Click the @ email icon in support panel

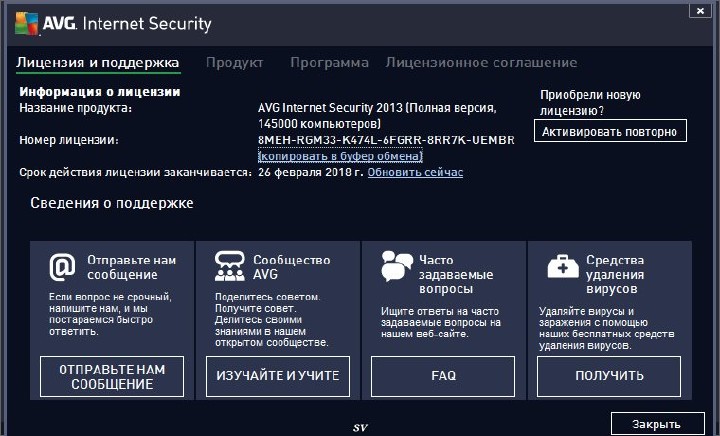pyautogui.click(x=63, y=266)
